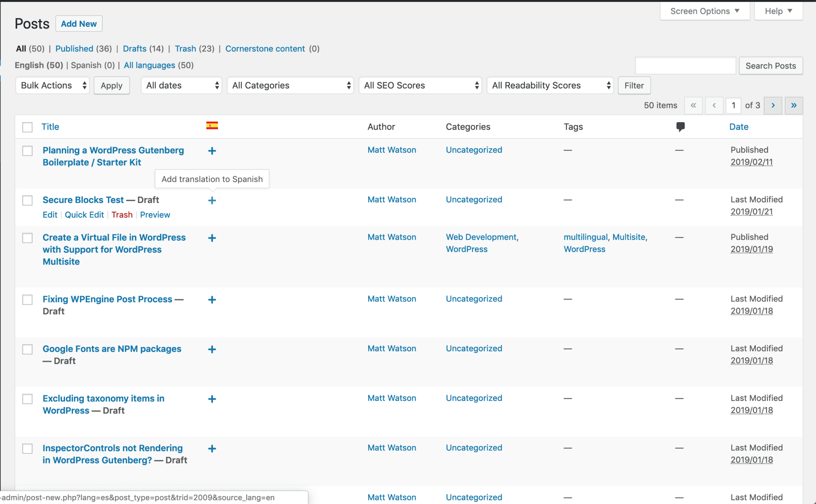This screenshot has height=504, width=816.
Task: Click Matt Watson author in Secure Blocks Test row
Action: 392,200
